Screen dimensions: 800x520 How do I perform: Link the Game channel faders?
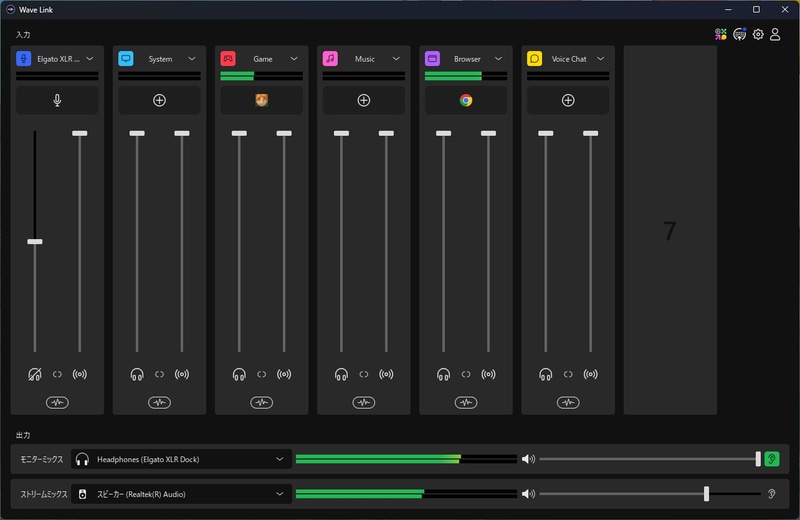click(x=261, y=375)
